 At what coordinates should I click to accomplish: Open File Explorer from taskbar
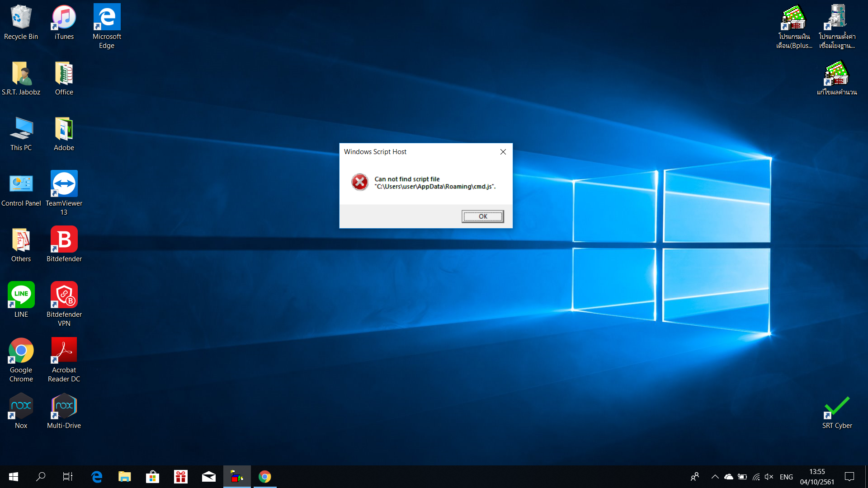[x=124, y=477]
